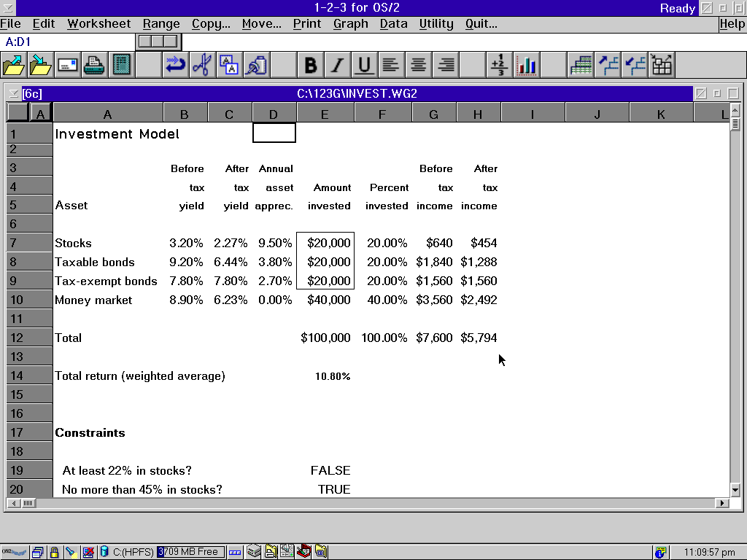Click the Undo arrow icon in toolbar
The width and height of the screenshot is (747, 560).
coord(175,66)
